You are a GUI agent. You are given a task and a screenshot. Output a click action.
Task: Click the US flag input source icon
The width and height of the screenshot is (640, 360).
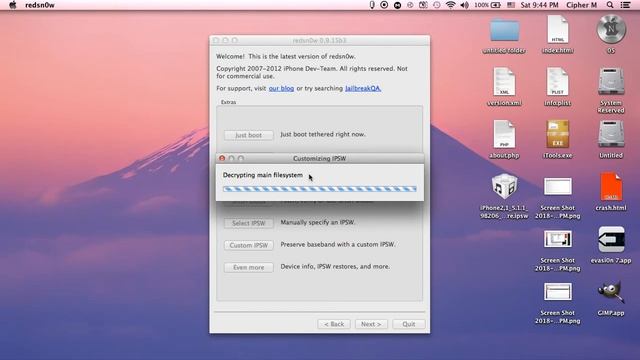point(511,5)
